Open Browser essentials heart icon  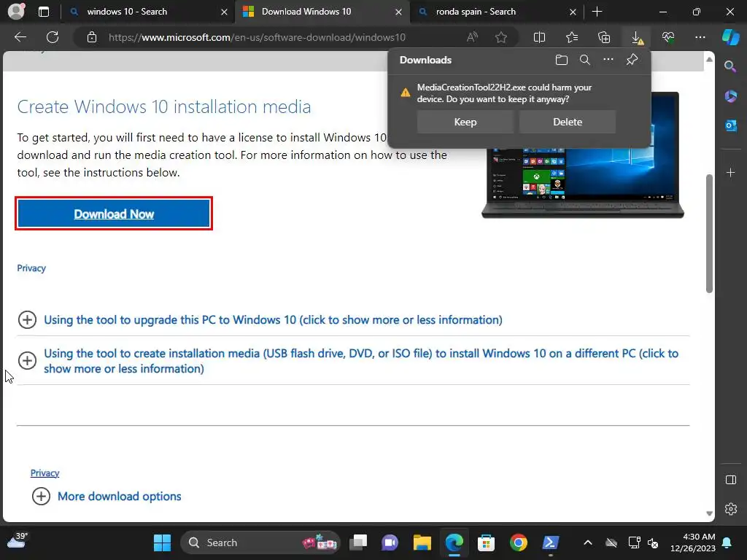(668, 37)
